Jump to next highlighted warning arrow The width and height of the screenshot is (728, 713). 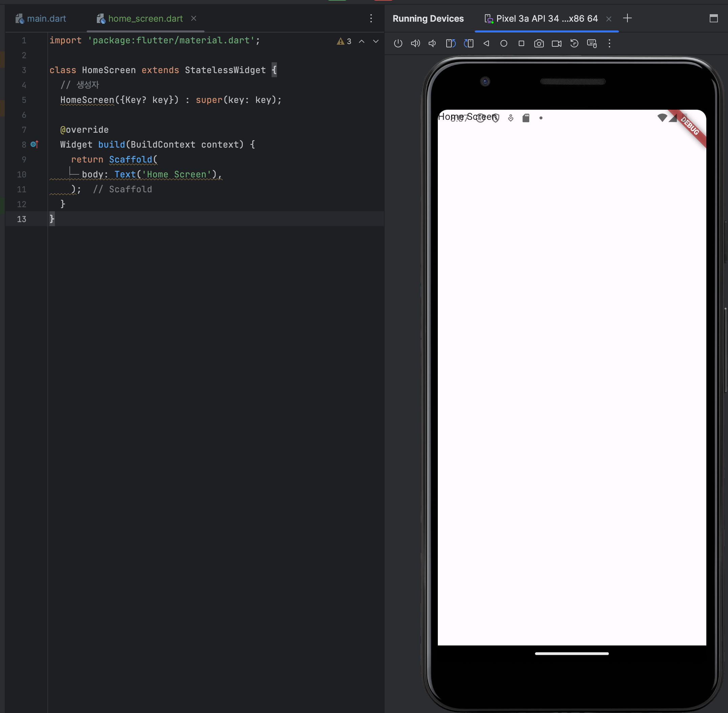(376, 41)
